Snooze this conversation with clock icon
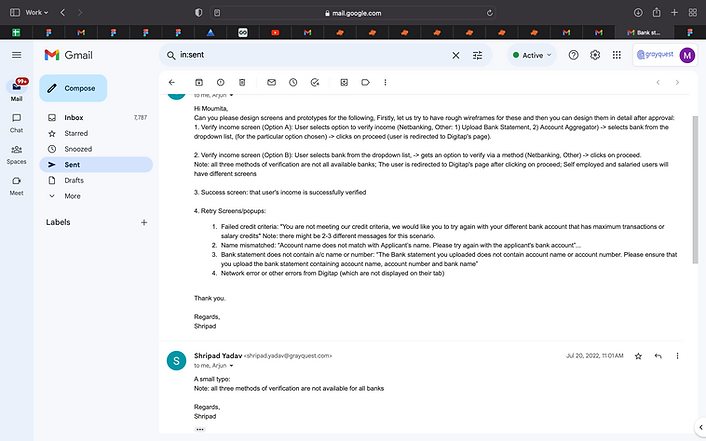 click(293, 82)
